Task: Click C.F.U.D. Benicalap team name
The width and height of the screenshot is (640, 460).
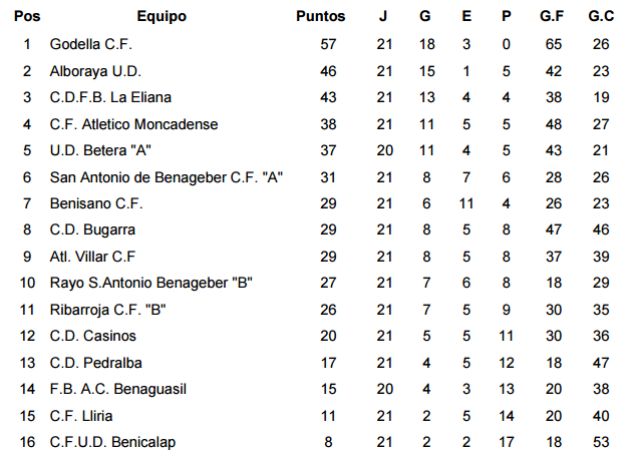Action: pos(113,442)
